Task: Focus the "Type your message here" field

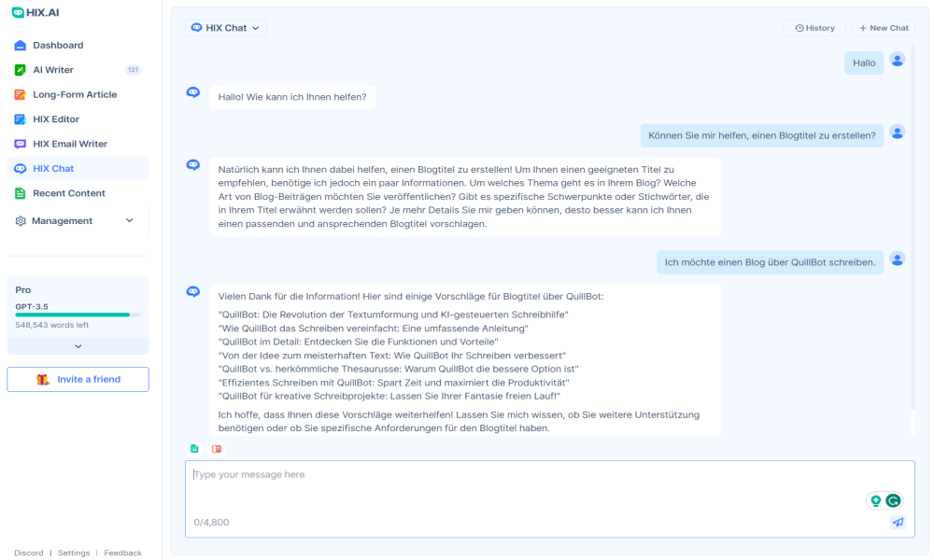Action: pos(550,498)
